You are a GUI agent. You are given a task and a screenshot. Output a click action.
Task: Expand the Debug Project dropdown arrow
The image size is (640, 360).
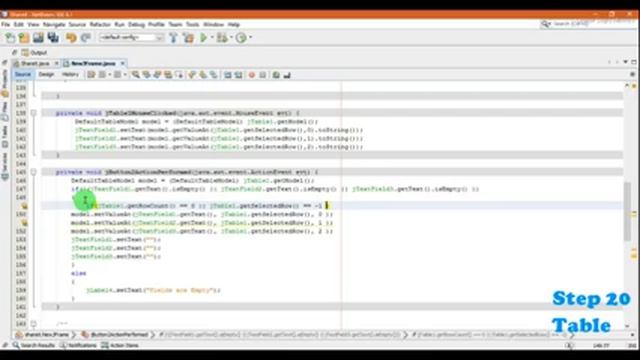[x=231, y=38]
